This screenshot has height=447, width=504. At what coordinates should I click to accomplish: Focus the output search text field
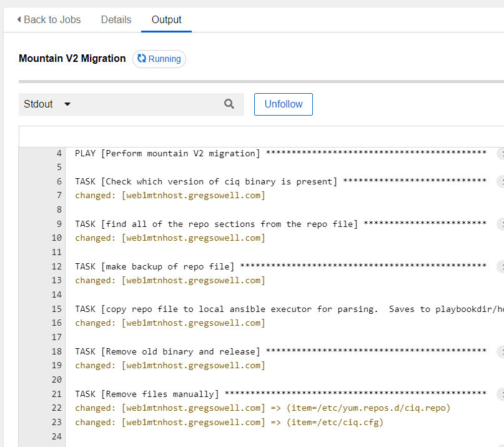144,104
